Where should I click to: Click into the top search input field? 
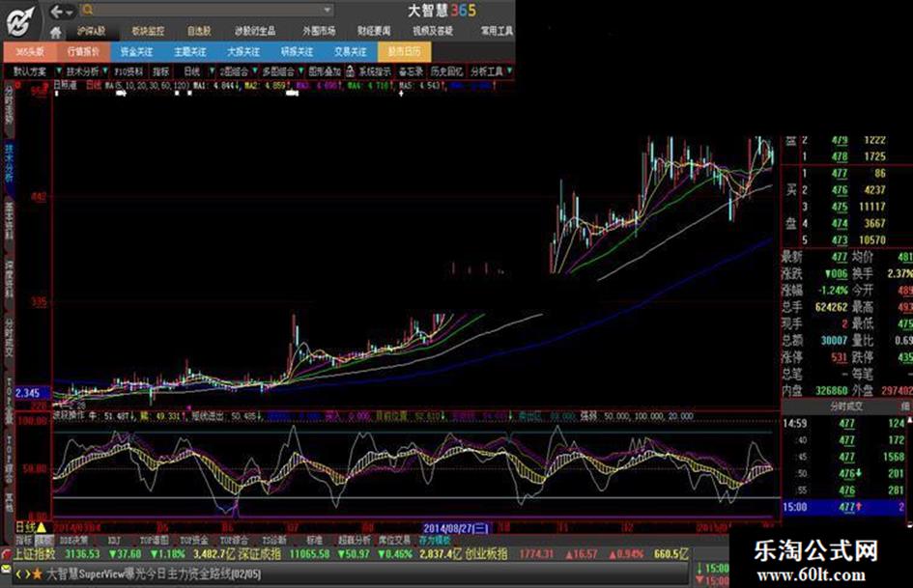click(207, 10)
